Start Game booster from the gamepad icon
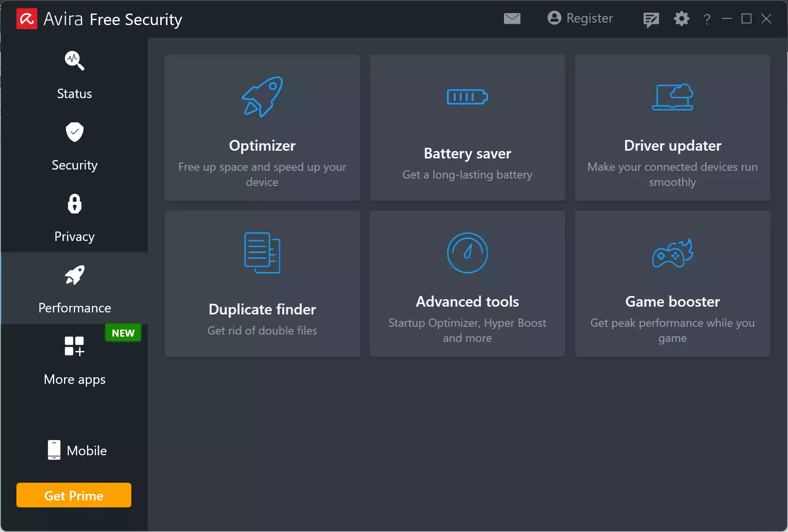Screen dimensions: 788x532 tap(672, 253)
